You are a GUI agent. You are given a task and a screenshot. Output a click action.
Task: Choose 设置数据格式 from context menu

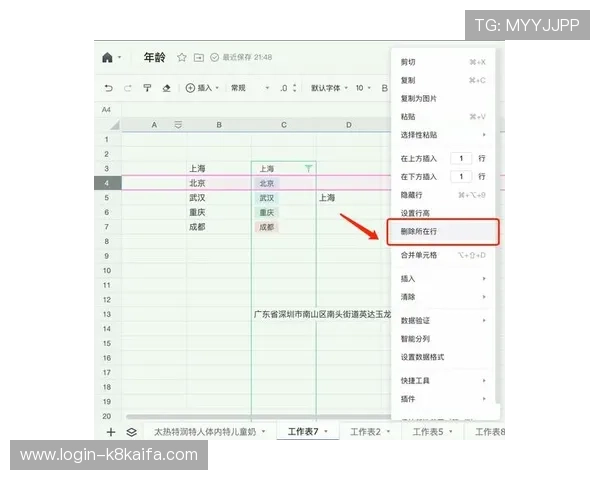(443, 357)
